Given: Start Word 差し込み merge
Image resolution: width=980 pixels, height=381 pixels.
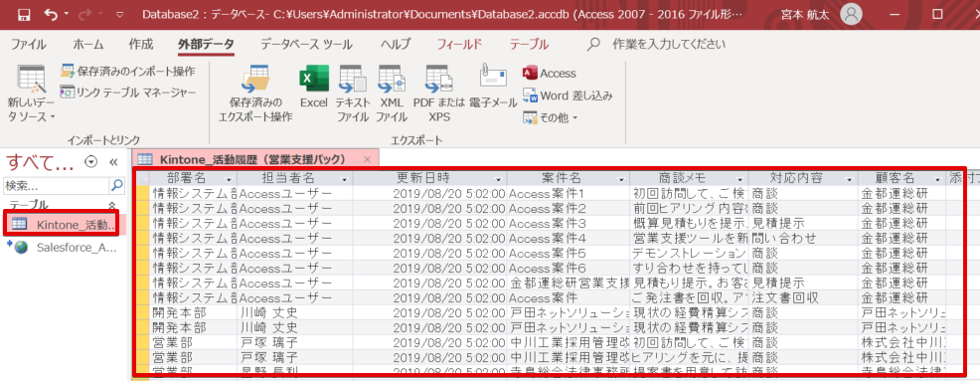Looking at the screenshot, I should pos(568,95).
